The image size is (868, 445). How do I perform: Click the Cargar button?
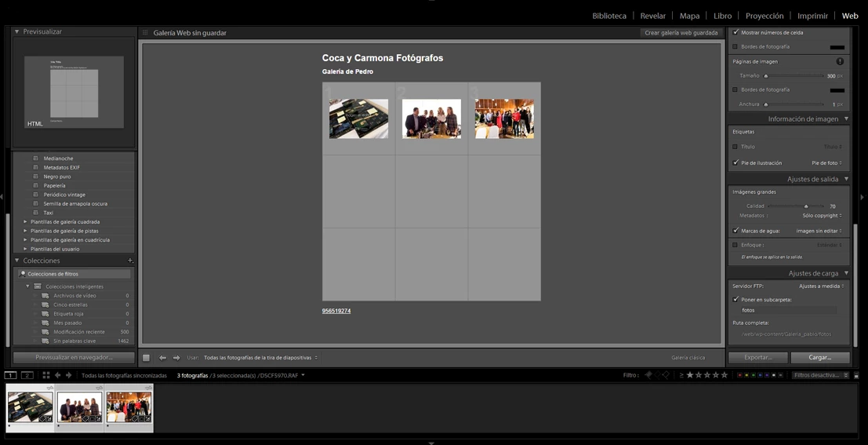(x=820, y=357)
